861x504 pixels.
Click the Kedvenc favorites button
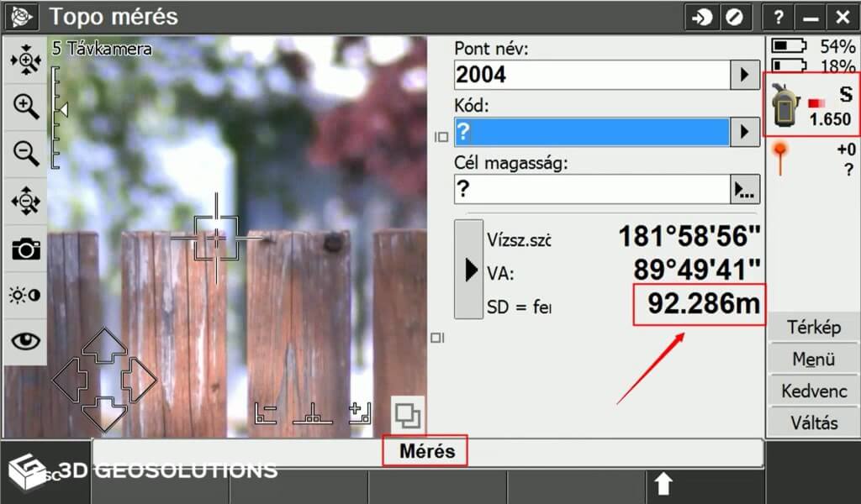(813, 391)
